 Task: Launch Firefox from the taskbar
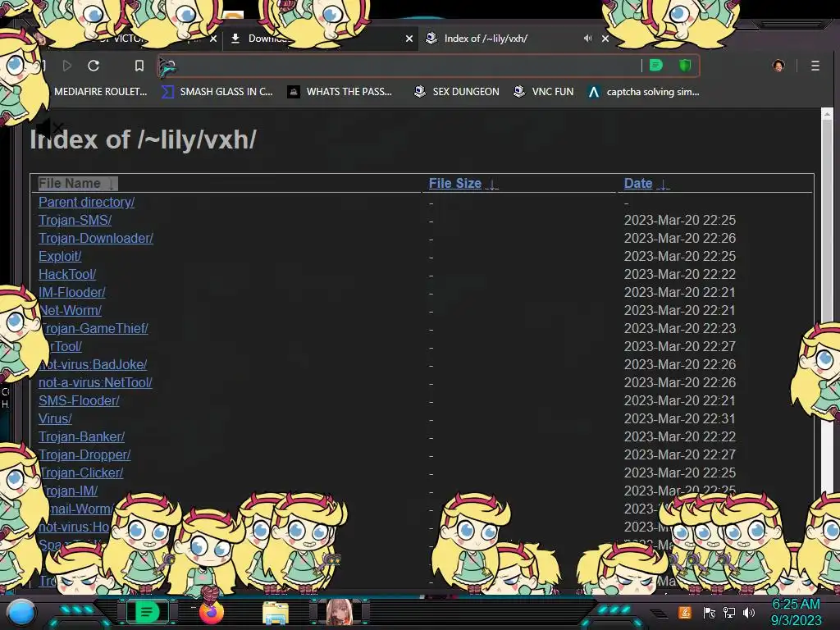(211, 612)
